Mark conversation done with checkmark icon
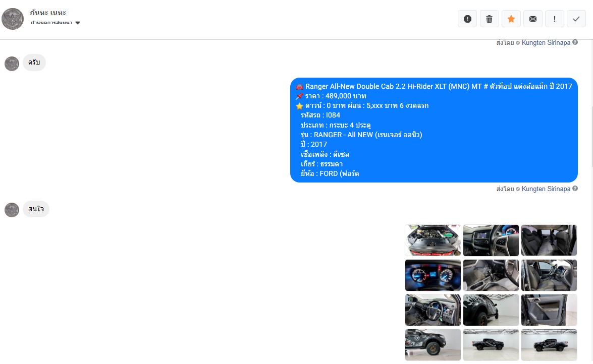This screenshot has height=364, width=593. point(576,19)
